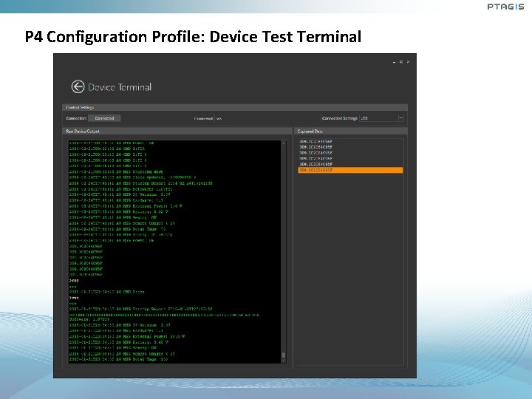The width and height of the screenshot is (532, 399).
Task: Click the first 'Startup Report' output line
Action: [x=141, y=183]
